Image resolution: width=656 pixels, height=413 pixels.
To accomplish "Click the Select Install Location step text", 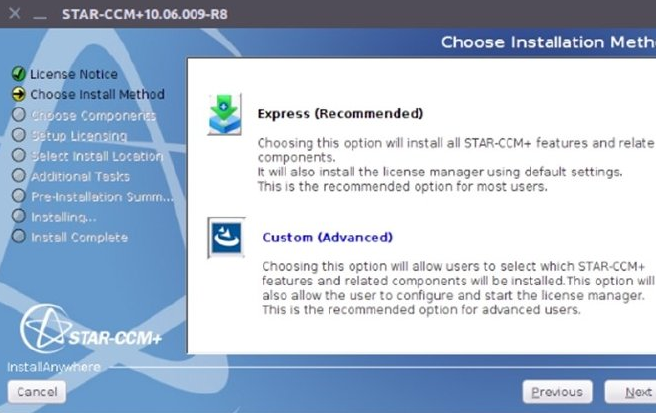I will tap(97, 156).
